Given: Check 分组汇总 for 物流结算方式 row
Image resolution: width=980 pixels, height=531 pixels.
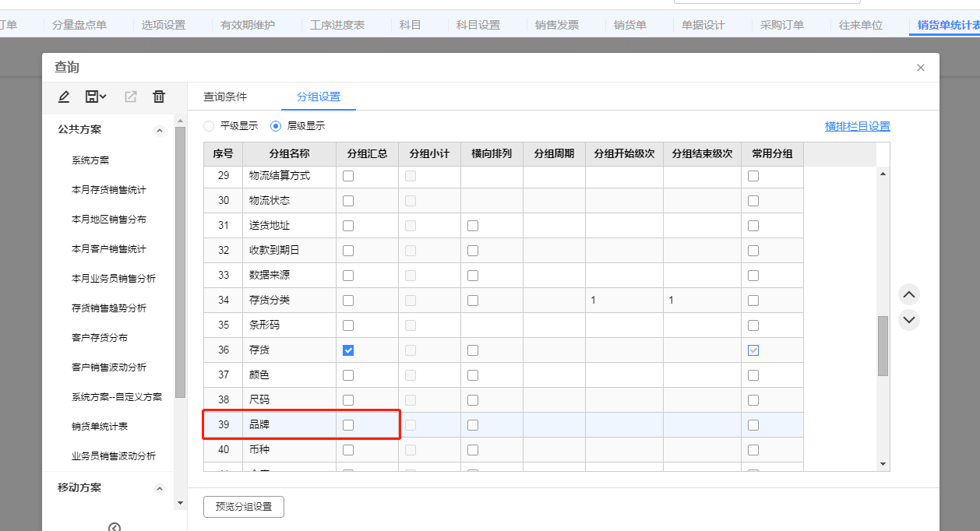Looking at the screenshot, I should [348, 176].
